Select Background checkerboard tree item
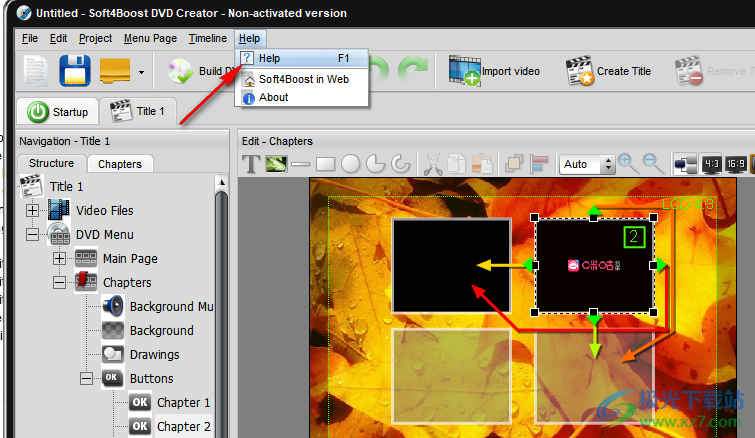 click(162, 331)
